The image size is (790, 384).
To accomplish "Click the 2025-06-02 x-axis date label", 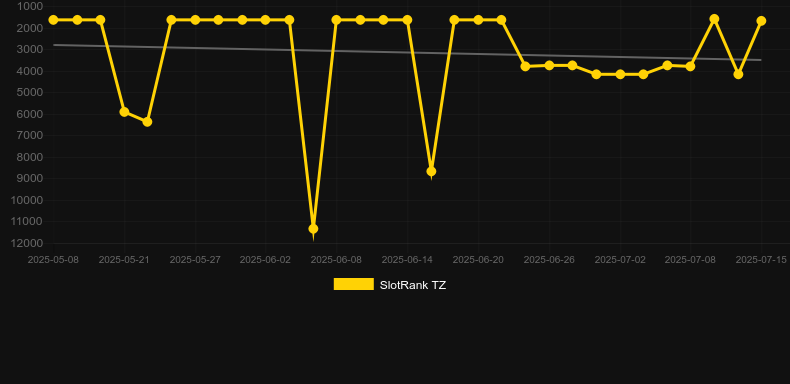I will (265, 260).
